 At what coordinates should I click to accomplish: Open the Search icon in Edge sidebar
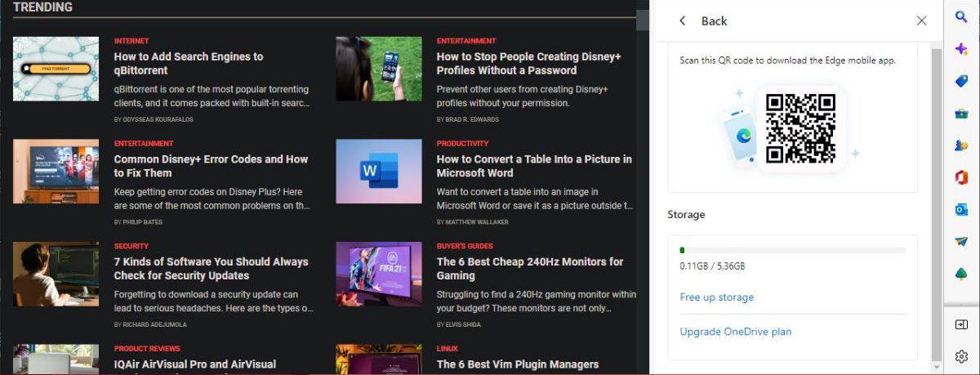961,17
